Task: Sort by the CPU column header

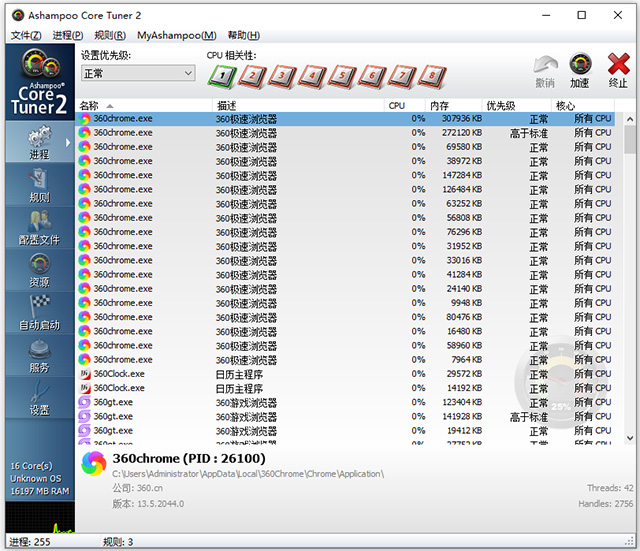Action: 405,106
